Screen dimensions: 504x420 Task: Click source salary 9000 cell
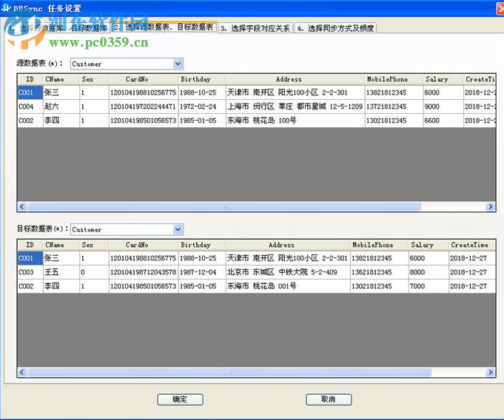coord(443,106)
